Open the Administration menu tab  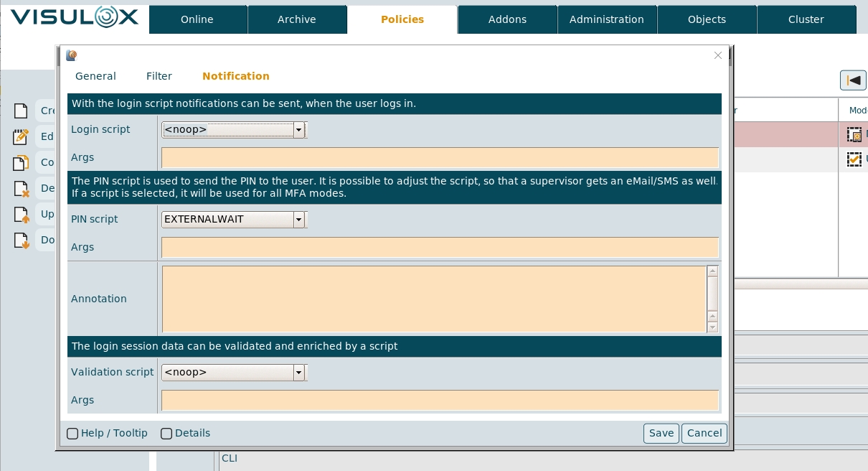[607, 19]
